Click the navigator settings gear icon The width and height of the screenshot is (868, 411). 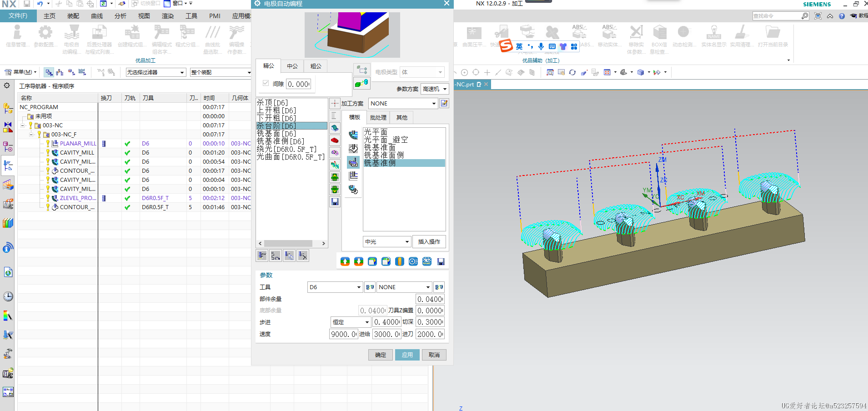7,85
